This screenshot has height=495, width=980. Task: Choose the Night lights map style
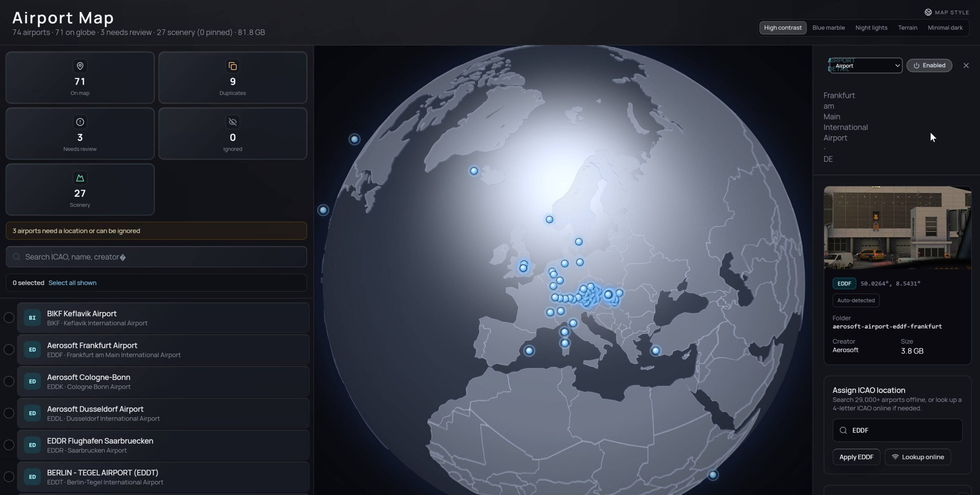[871, 28]
